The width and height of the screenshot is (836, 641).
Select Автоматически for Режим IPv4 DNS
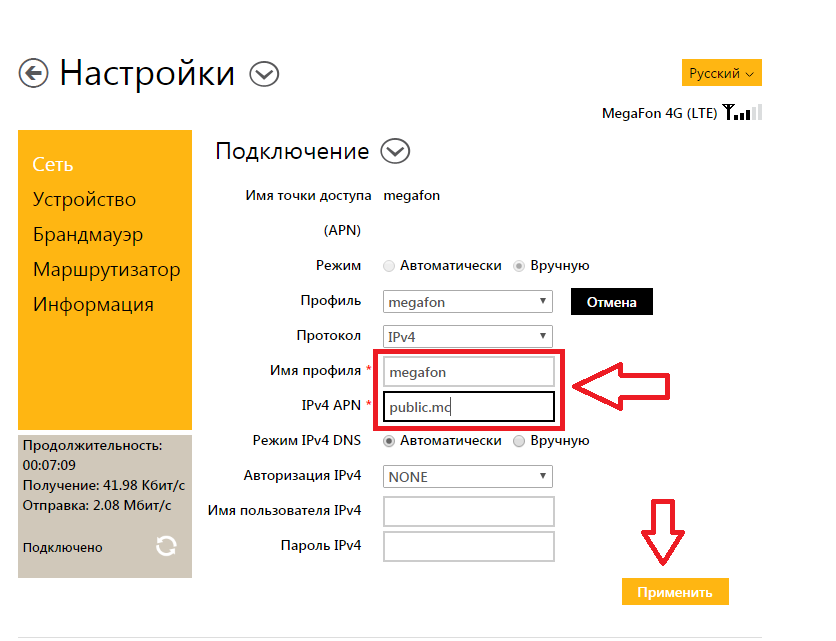pos(389,441)
